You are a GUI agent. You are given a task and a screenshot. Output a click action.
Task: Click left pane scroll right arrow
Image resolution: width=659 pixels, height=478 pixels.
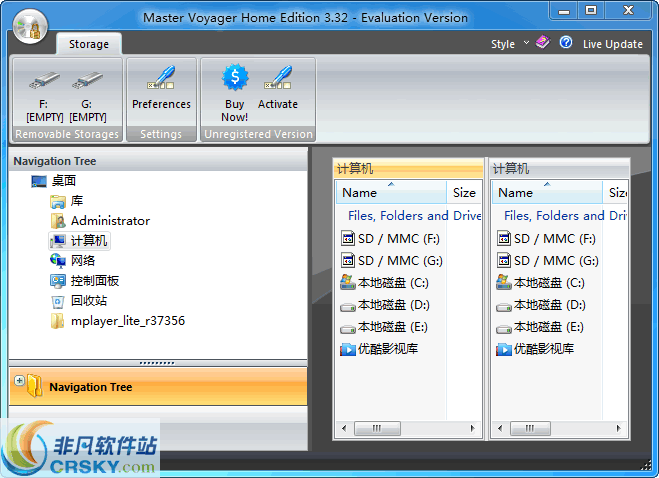point(472,428)
